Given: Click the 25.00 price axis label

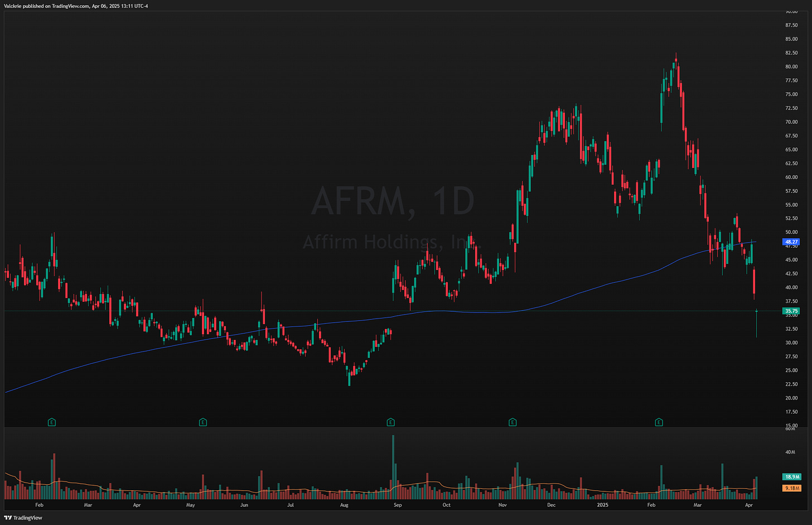Looking at the screenshot, I should pyautogui.click(x=791, y=370).
